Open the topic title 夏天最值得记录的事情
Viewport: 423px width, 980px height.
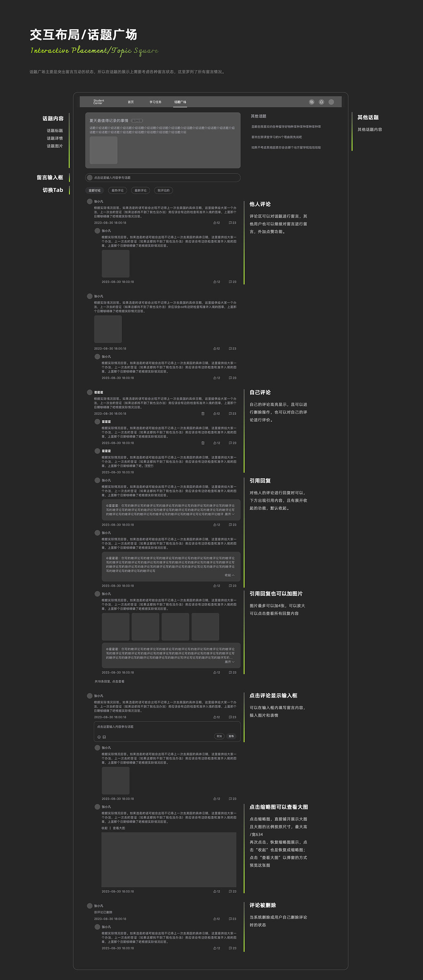click(x=109, y=121)
